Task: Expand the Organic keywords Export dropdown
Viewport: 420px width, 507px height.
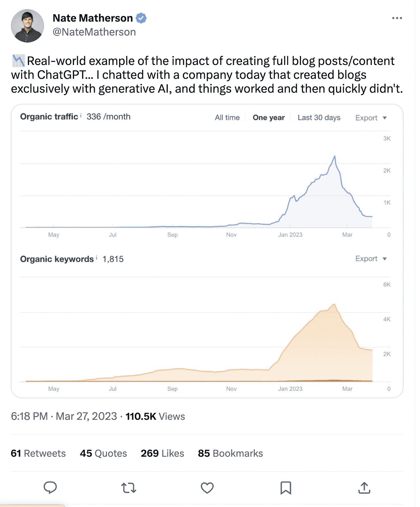Action: [x=371, y=259]
